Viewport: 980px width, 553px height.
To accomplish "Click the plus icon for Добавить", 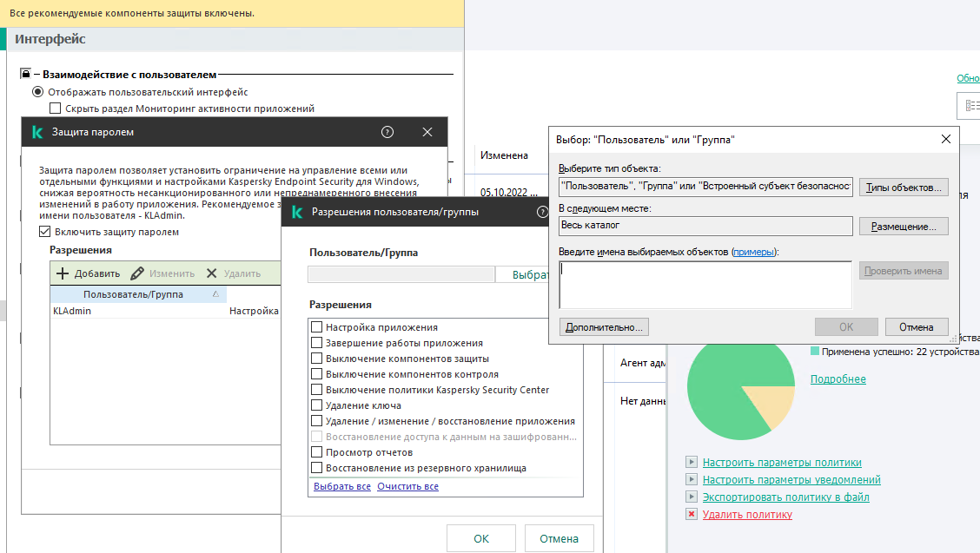I will (x=63, y=273).
